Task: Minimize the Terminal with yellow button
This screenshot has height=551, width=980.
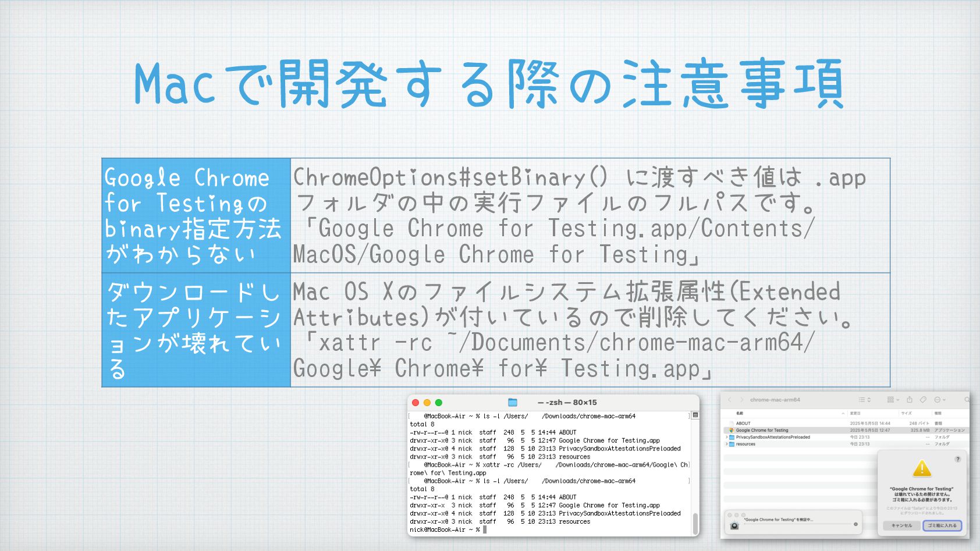Action: [427, 403]
